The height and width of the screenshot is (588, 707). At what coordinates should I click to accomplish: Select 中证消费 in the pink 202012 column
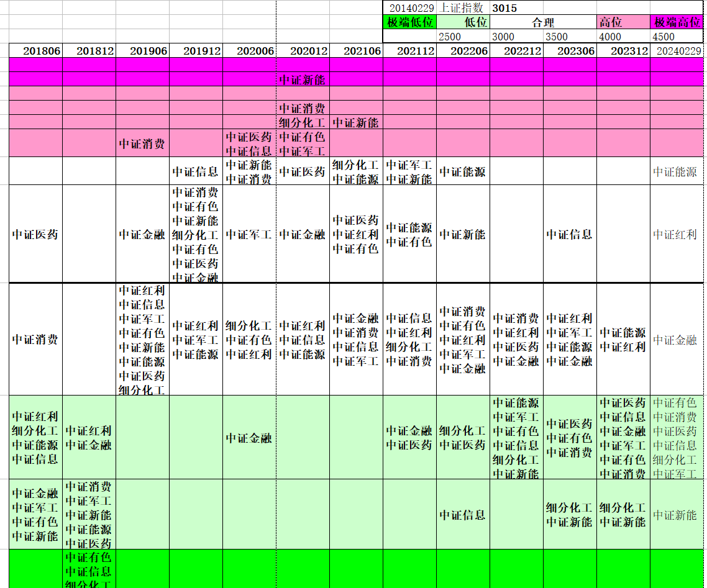point(302,108)
